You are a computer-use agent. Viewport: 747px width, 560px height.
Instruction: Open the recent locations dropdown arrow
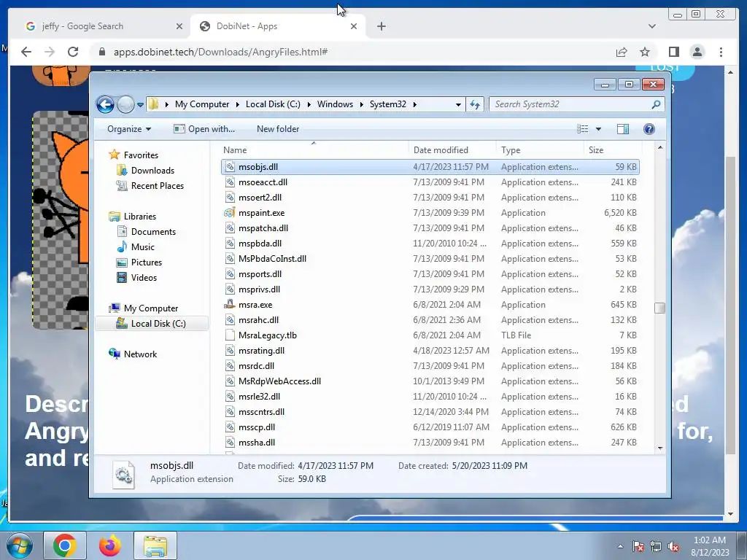coord(140,105)
